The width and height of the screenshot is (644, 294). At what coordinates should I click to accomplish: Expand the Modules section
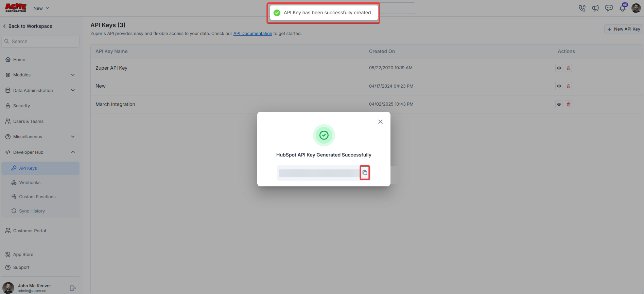(x=40, y=75)
